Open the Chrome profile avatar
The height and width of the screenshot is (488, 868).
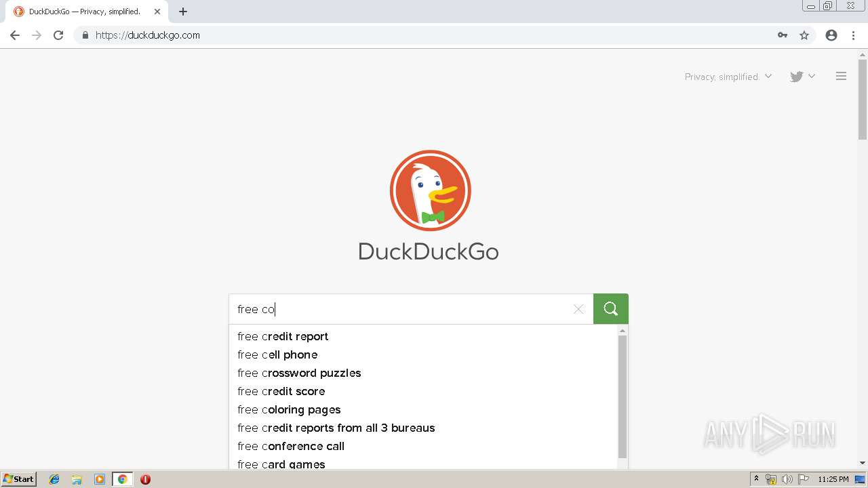(x=831, y=35)
